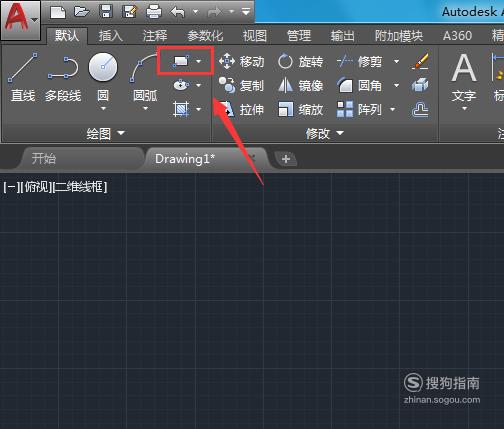Select the Ellipse draw tool
The width and height of the screenshot is (504, 429).
click(x=181, y=85)
